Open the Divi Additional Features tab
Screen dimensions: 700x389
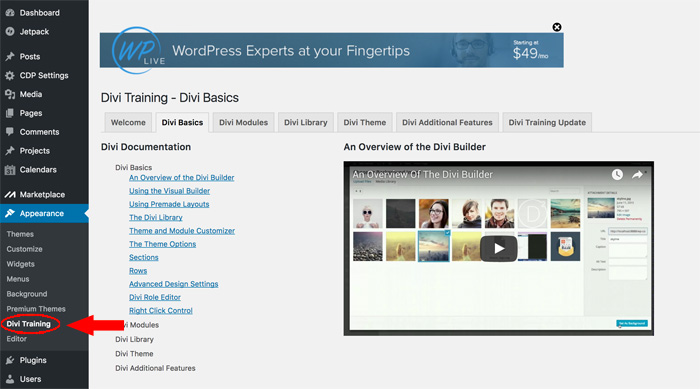coord(447,122)
